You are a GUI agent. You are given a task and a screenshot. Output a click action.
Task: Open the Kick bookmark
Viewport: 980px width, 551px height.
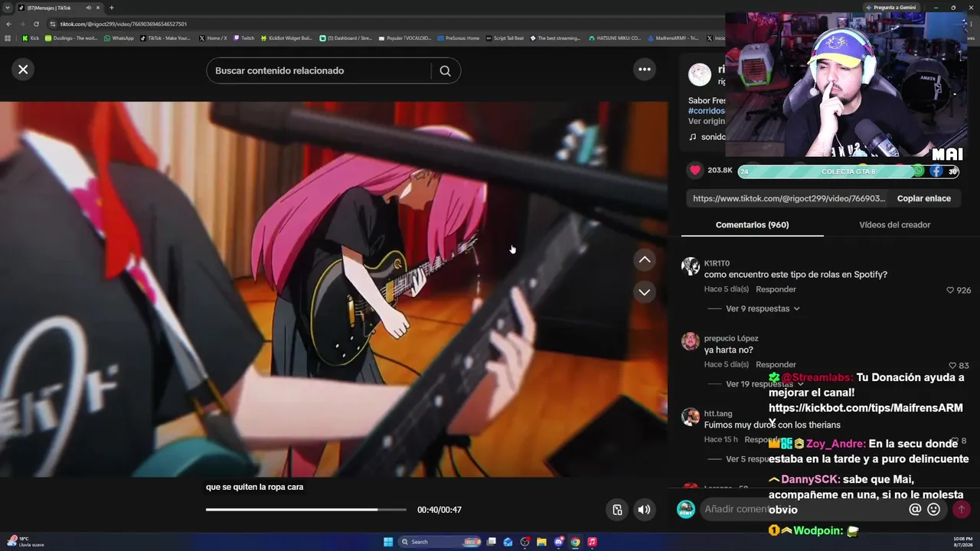click(31, 37)
